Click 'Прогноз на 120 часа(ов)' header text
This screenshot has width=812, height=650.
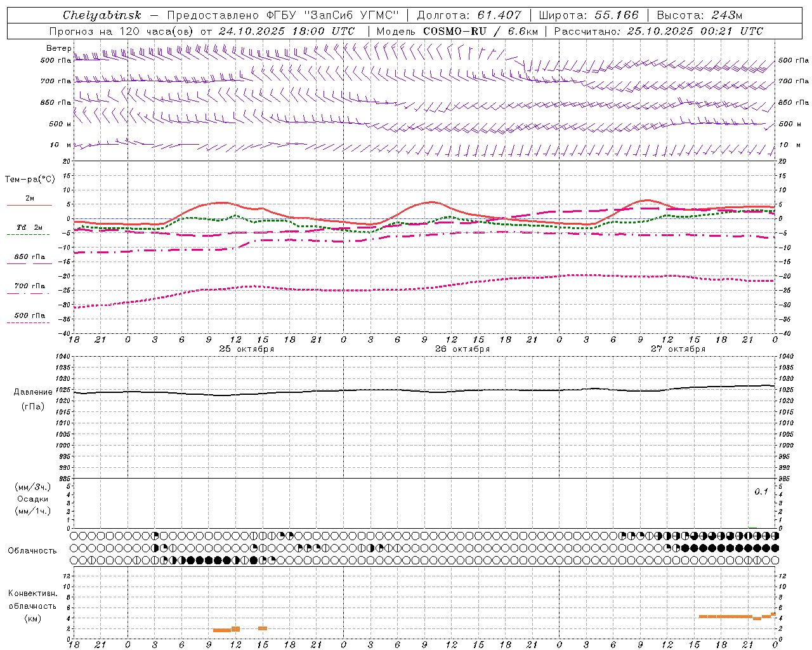(122, 31)
